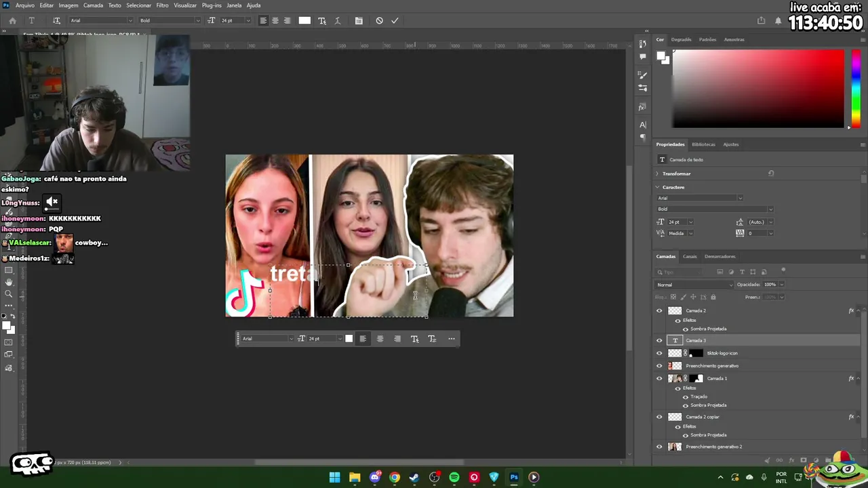Hide the Camada 1 layer
This screenshot has width=868, height=488.
tap(659, 378)
